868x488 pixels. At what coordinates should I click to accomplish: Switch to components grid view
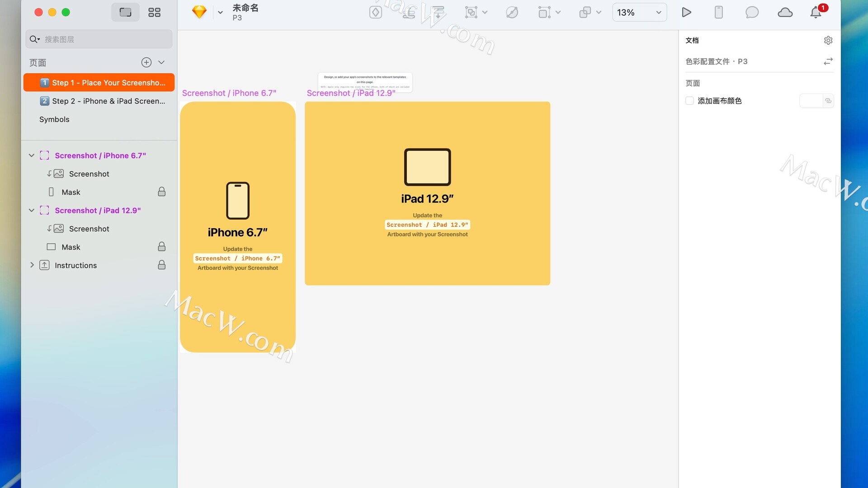(154, 12)
